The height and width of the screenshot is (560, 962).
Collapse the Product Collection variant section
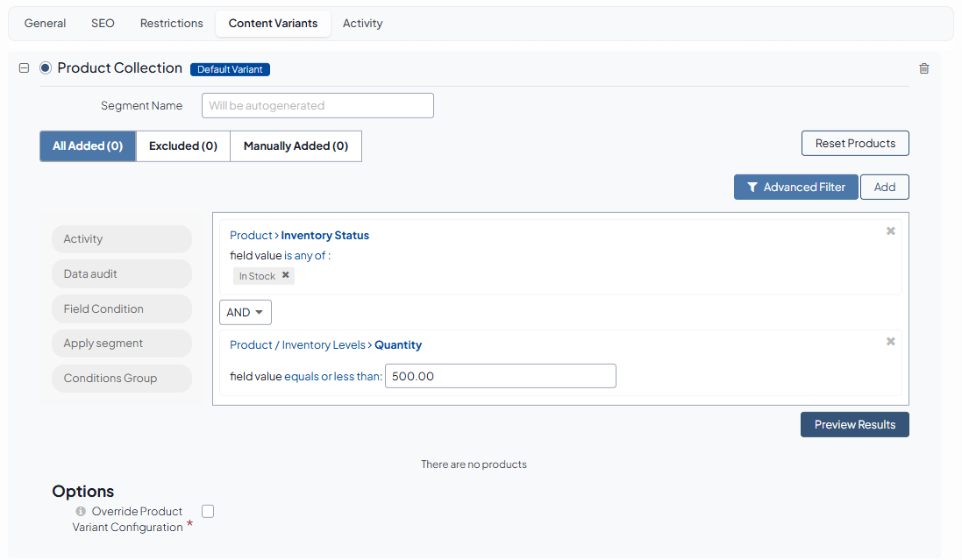[25, 68]
